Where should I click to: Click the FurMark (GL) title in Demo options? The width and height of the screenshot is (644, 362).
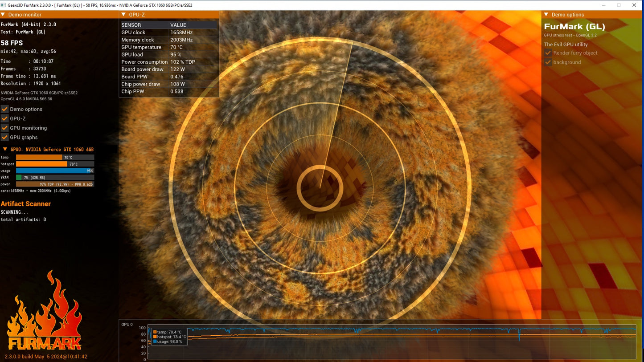(574, 27)
